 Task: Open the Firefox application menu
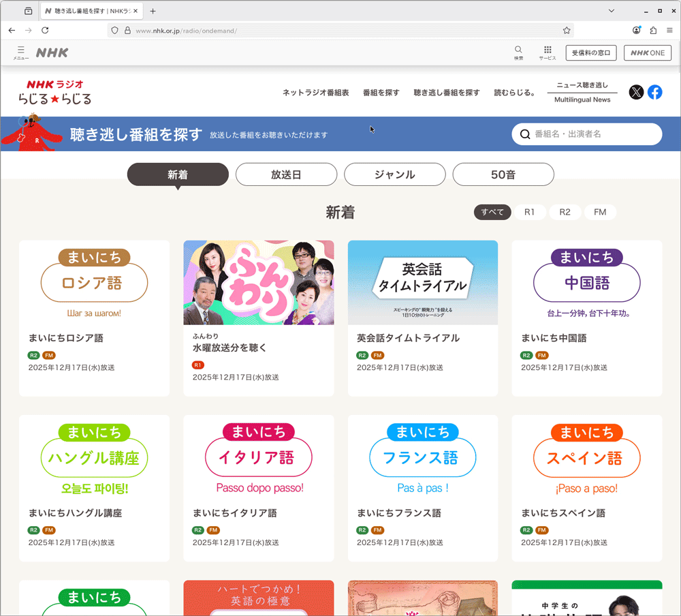(670, 30)
